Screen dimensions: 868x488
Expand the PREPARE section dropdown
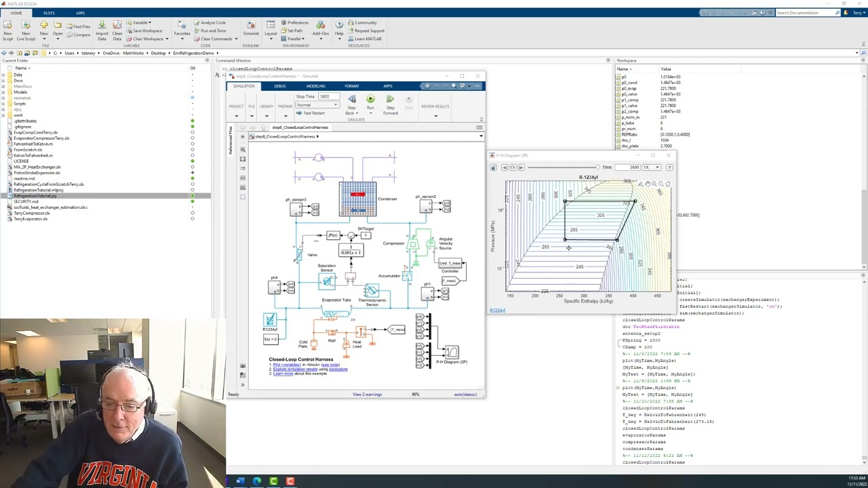pos(285,116)
